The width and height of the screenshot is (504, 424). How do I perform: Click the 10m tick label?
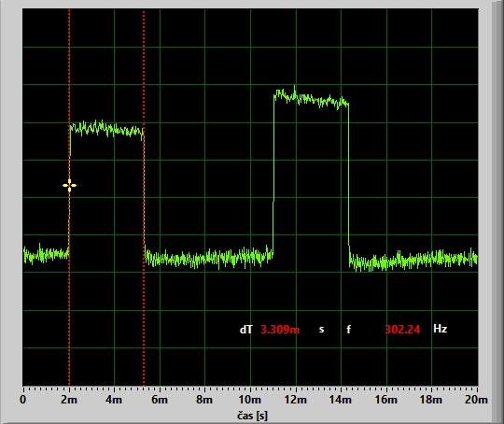[x=250, y=400]
